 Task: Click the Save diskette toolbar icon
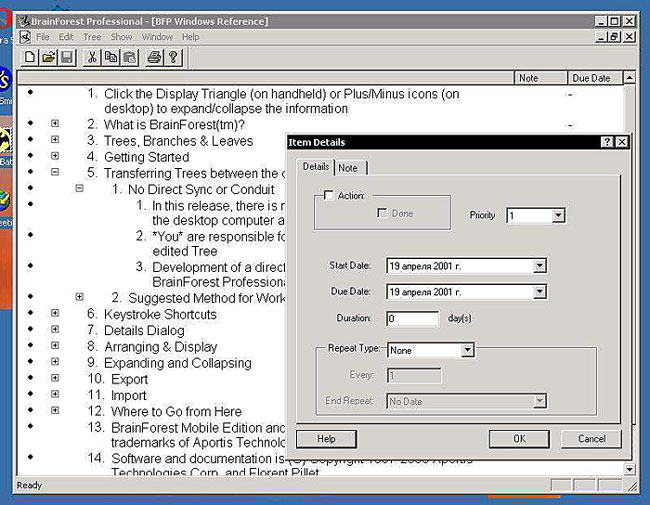tap(66, 58)
